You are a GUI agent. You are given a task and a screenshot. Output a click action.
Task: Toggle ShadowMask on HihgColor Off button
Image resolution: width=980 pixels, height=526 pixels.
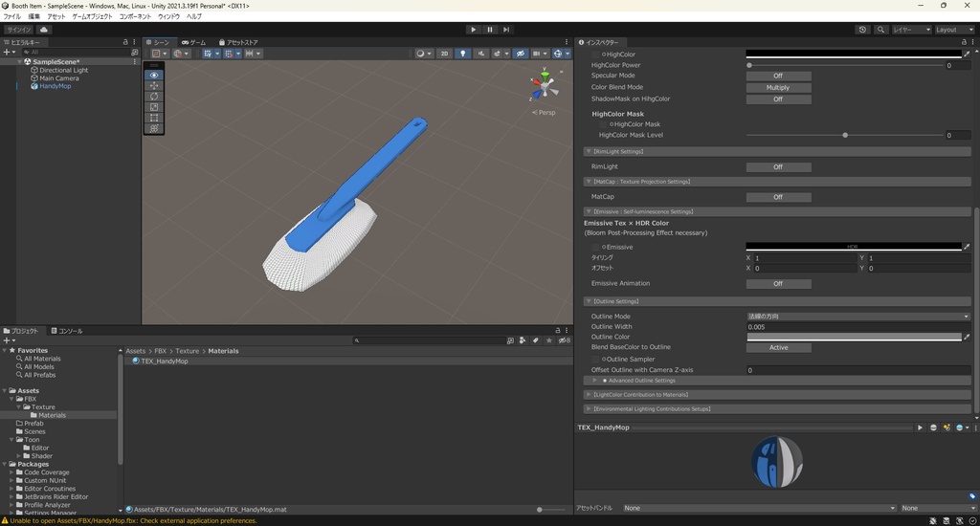click(x=778, y=99)
